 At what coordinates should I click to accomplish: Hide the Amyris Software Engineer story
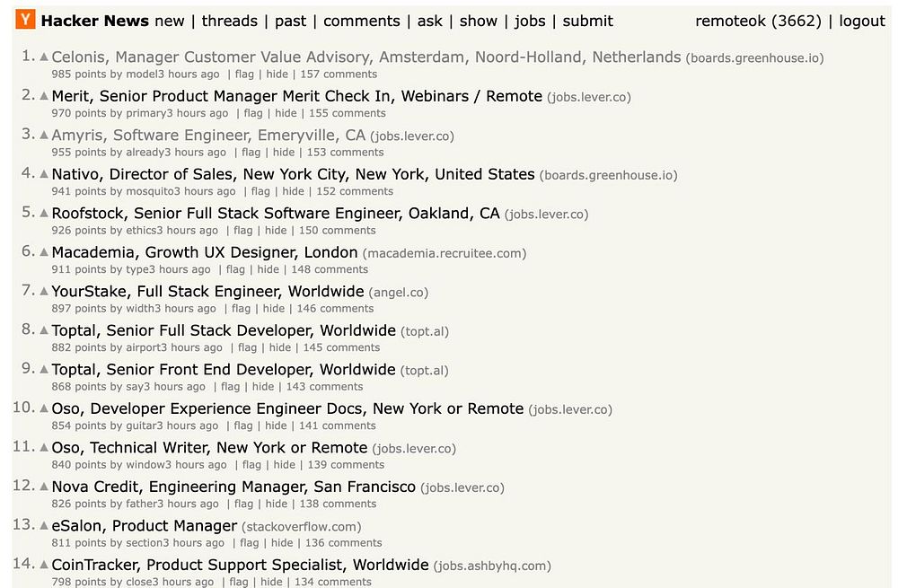(284, 153)
